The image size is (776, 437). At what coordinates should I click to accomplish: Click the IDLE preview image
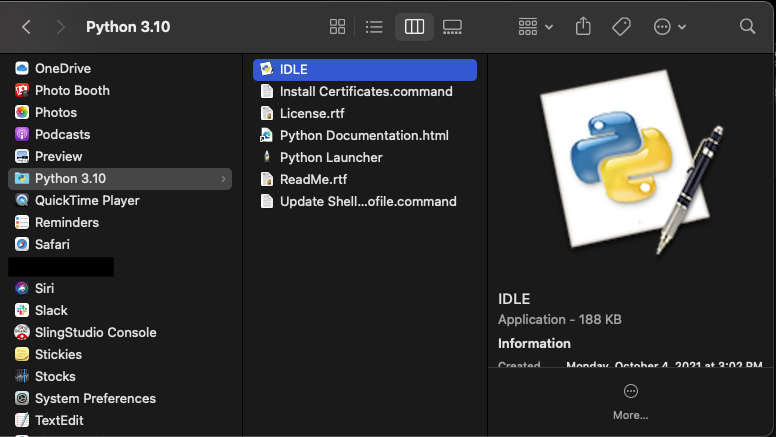(631, 162)
